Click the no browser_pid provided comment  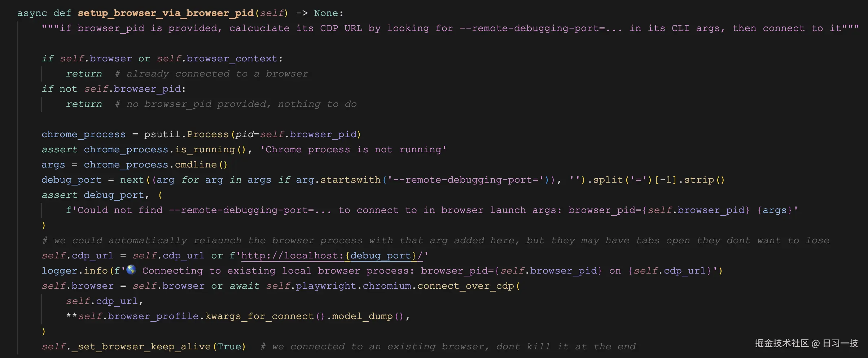coord(234,104)
